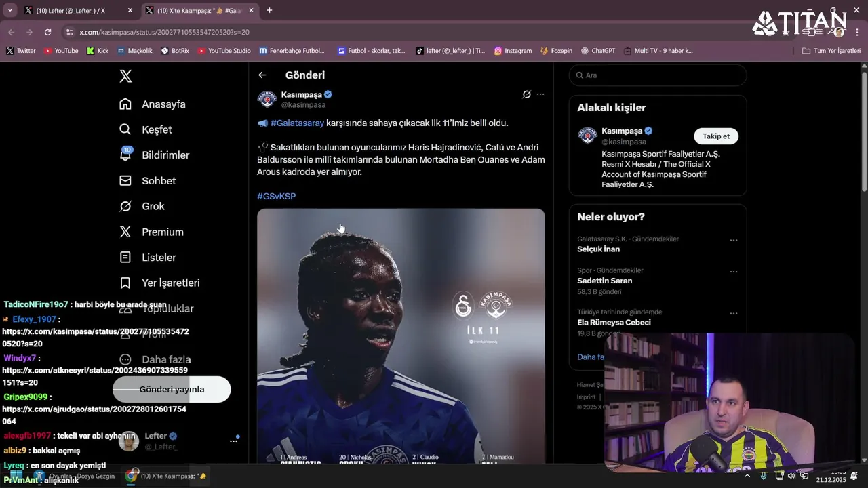Open YouTube Studio bookmark

click(x=224, y=51)
